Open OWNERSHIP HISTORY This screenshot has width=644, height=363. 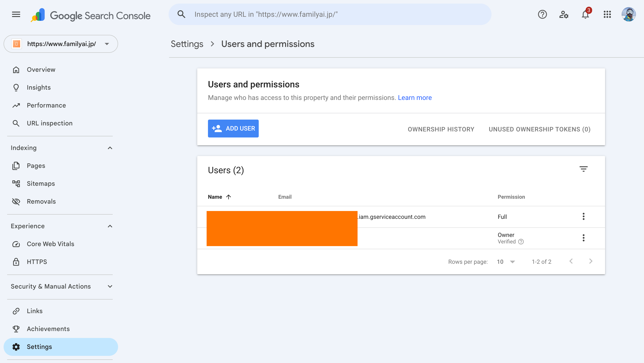[441, 129]
